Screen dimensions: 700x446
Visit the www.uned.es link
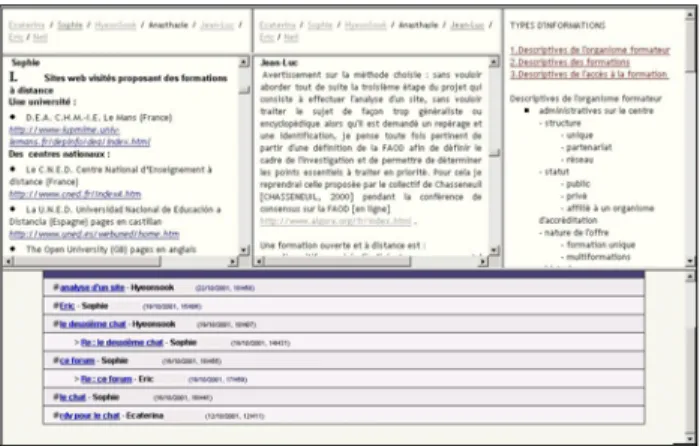tap(94, 234)
